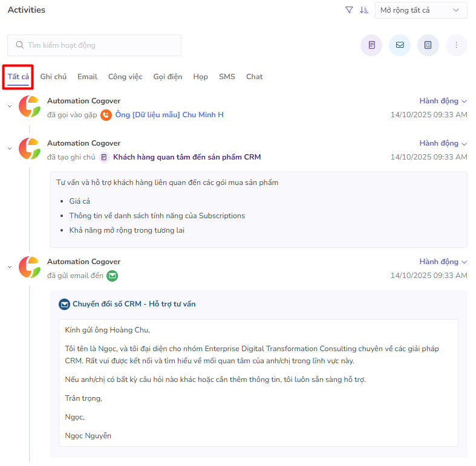
Task: Click the purple note creation icon
Action: coord(371,45)
